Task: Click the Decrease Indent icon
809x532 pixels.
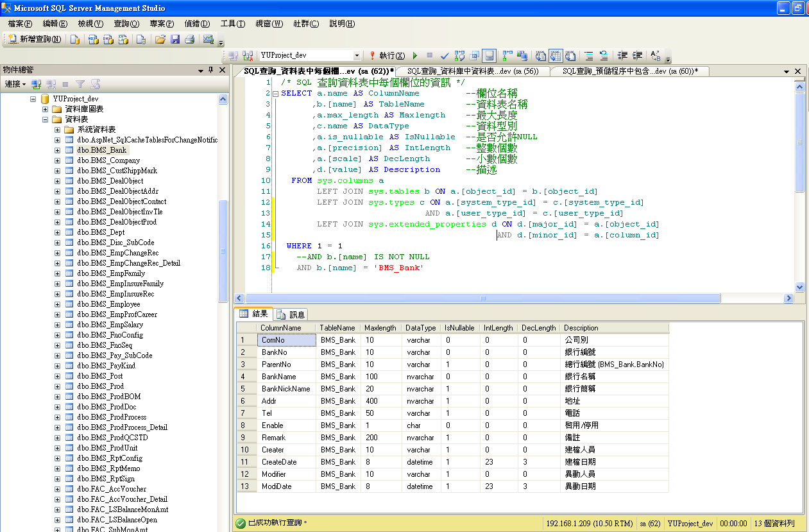Action: (x=622, y=56)
